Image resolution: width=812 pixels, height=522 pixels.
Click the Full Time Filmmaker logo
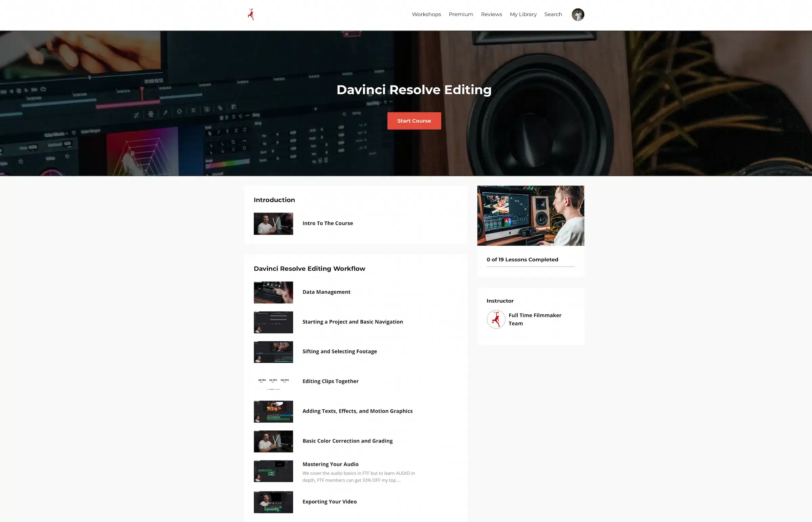coord(251,14)
